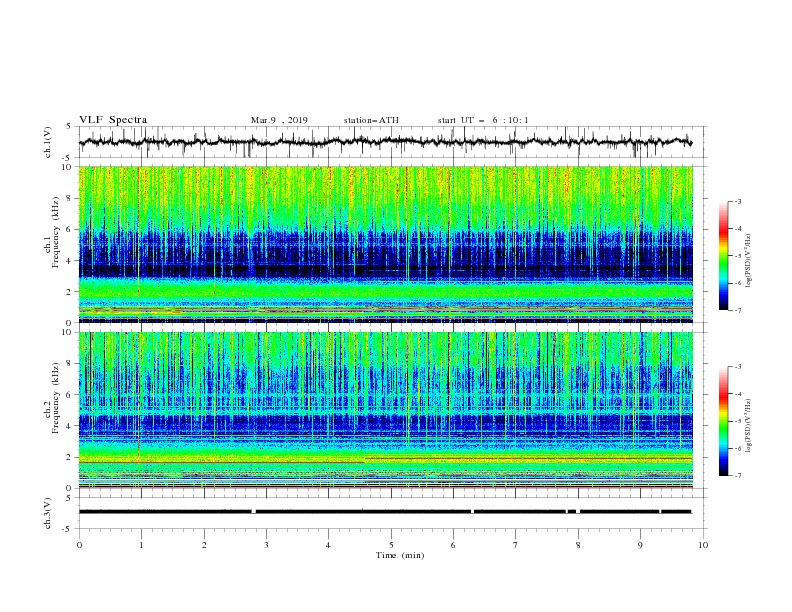Click the 'Time (min)' axis label

400,555
